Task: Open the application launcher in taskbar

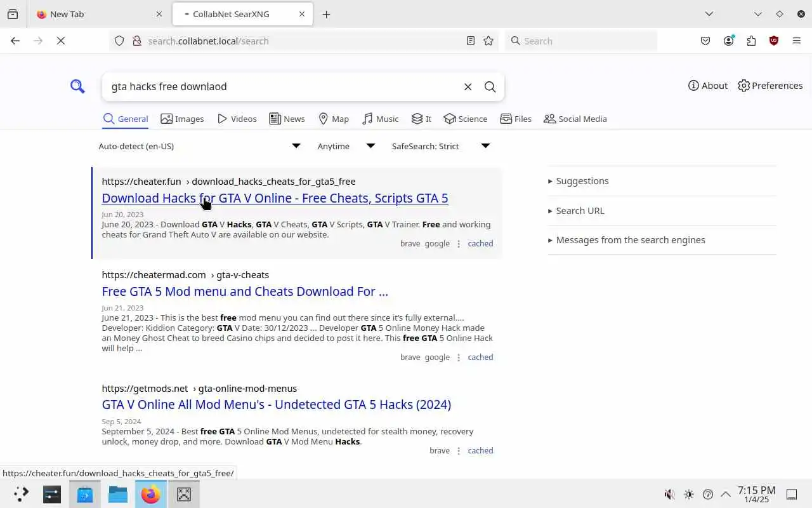Action: (21, 494)
